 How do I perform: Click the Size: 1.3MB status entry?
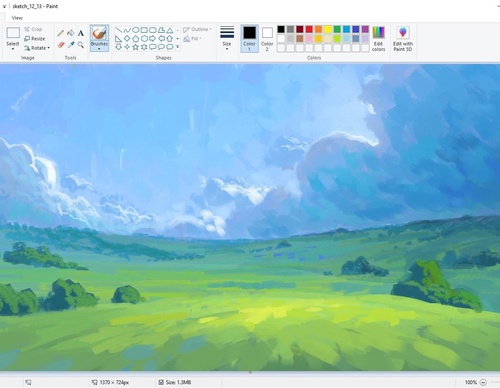175,382
